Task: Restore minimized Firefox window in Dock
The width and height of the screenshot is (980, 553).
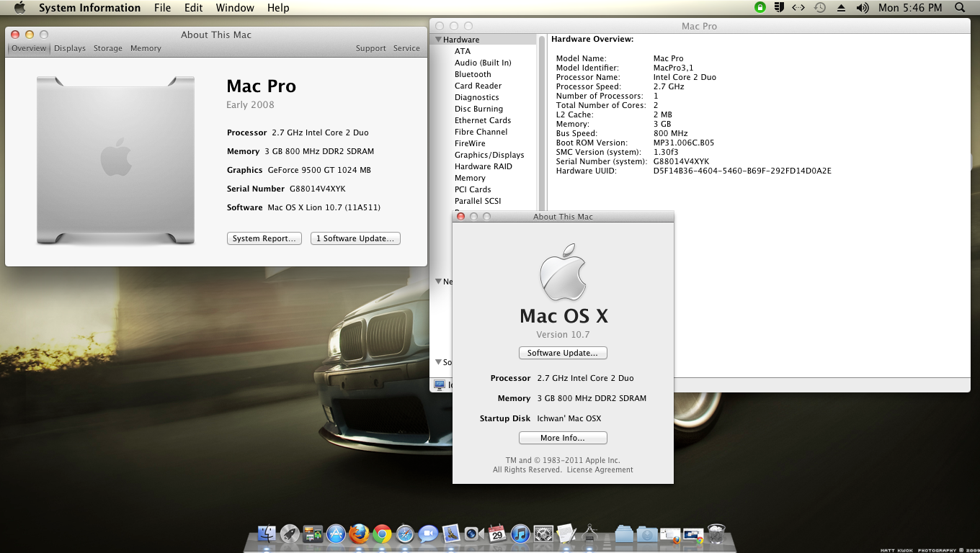Action: [669, 534]
